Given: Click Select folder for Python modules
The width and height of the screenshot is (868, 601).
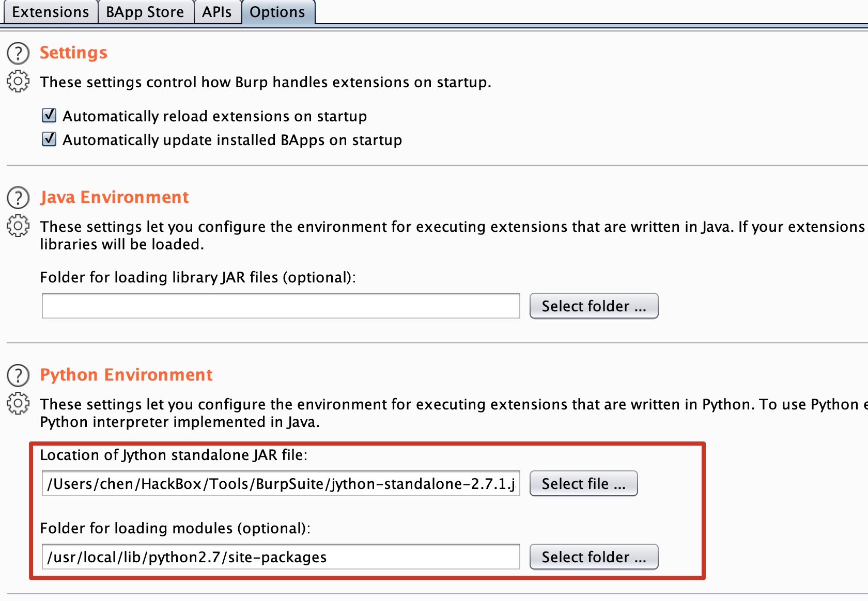Looking at the screenshot, I should point(594,557).
